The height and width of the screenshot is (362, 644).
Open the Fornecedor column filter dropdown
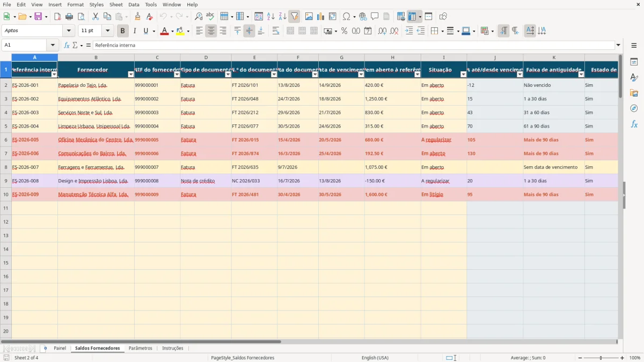pyautogui.click(x=130, y=75)
